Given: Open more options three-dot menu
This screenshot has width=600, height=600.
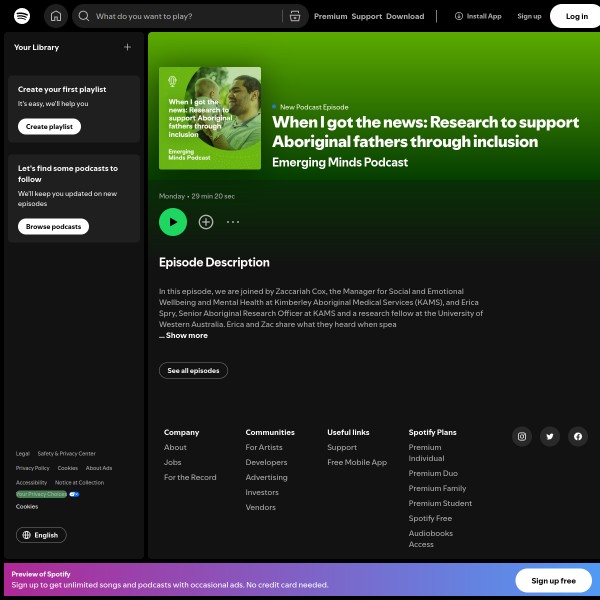Looking at the screenshot, I should (233, 222).
